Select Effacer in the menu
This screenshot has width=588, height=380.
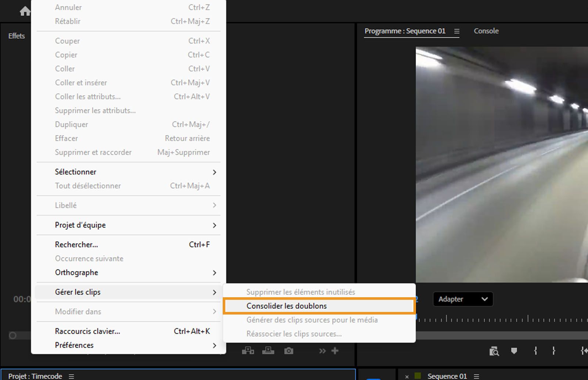[x=129, y=139]
